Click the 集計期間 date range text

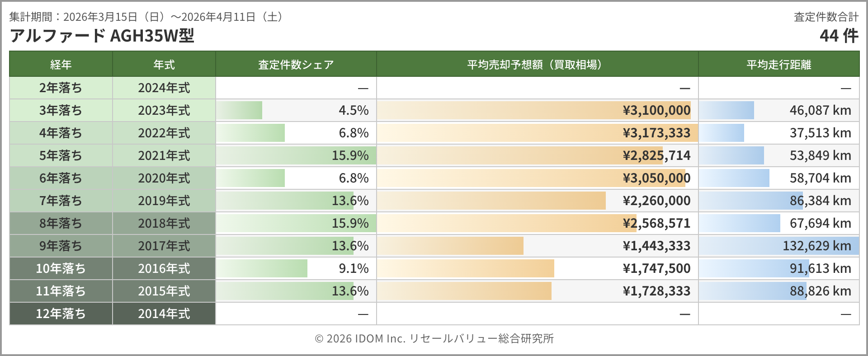coord(146,17)
